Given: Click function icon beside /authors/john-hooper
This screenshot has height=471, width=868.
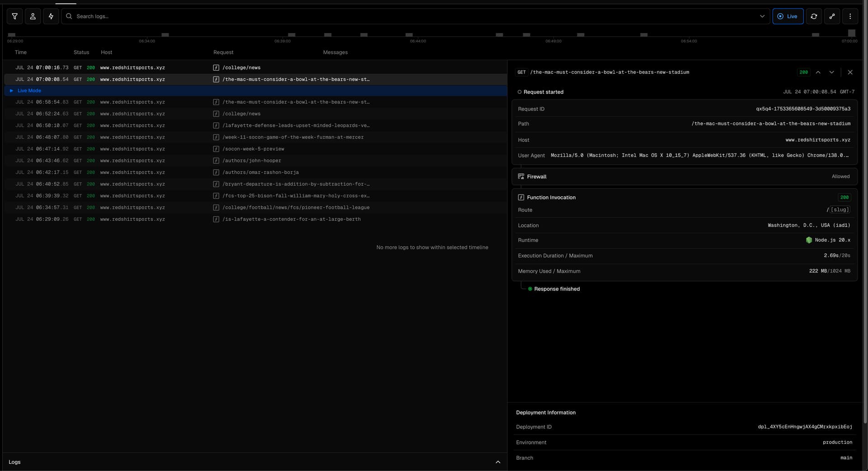Looking at the screenshot, I should [x=216, y=161].
